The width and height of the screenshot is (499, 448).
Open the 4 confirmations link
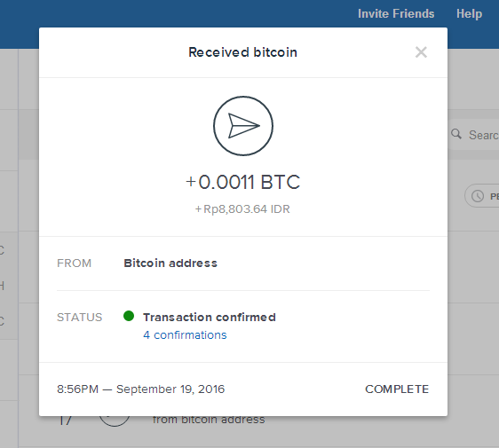tap(185, 334)
